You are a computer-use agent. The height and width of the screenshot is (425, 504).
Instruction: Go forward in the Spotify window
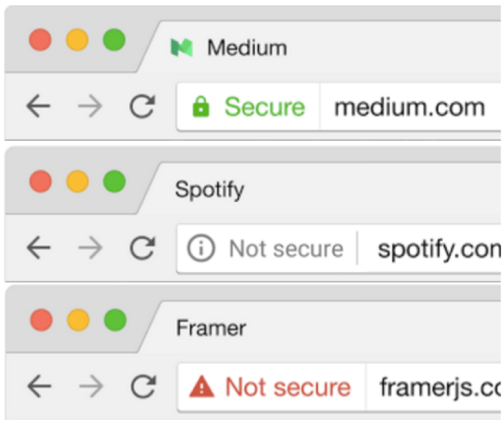[91, 249]
